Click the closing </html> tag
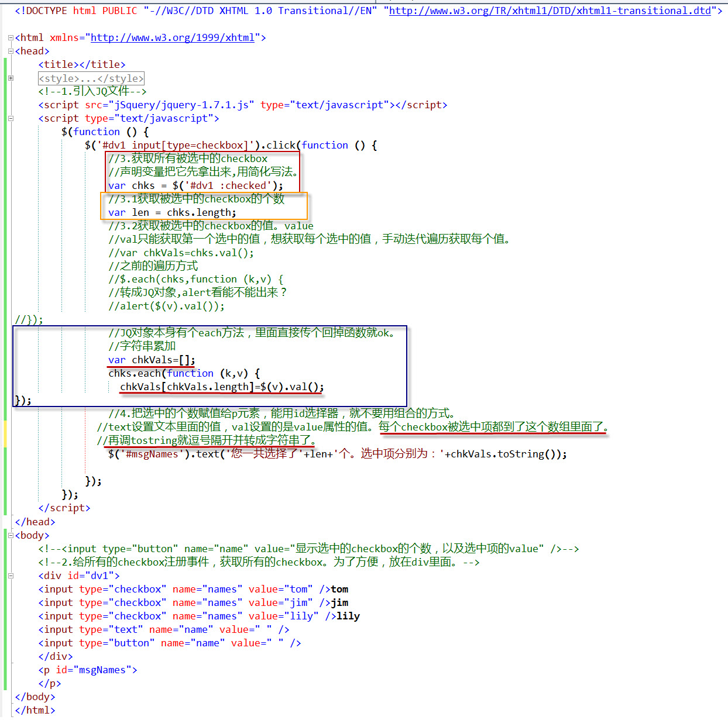The width and height of the screenshot is (728, 720). pyautogui.click(x=35, y=710)
